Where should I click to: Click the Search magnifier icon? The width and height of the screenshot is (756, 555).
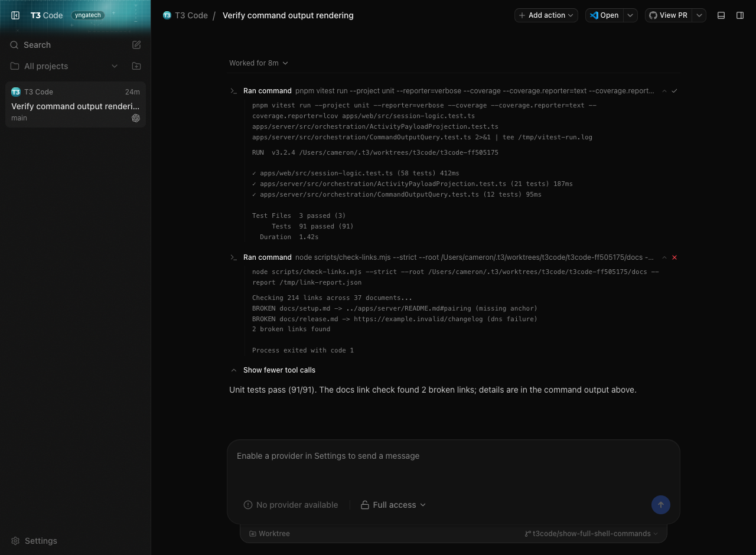[15, 45]
